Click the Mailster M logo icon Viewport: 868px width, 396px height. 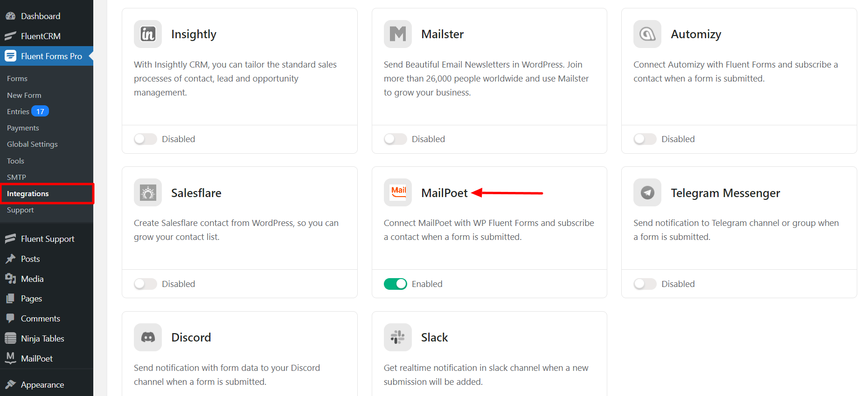click(x=397, y=34)
